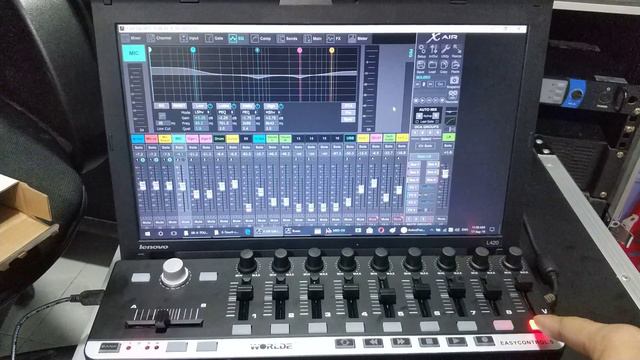The height and width of the screenshot is (360, 640).
Task: Switch to the Mixer tab
Action: (x=131, y=38)
